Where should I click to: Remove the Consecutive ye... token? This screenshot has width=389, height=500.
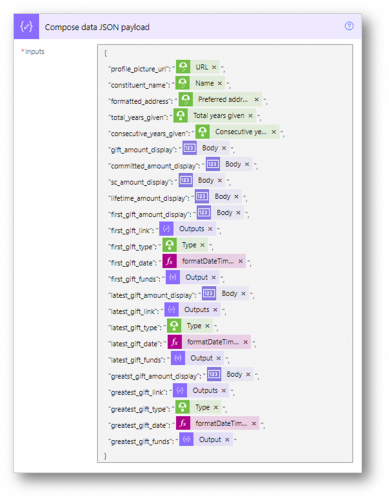(273, 132)
